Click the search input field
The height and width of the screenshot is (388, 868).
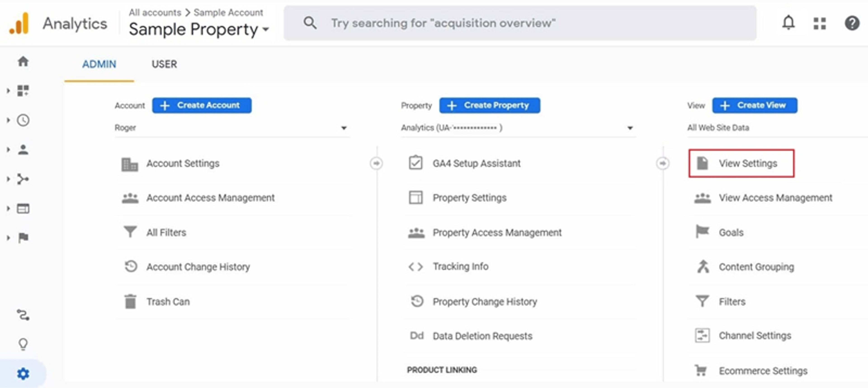point(520,23)
